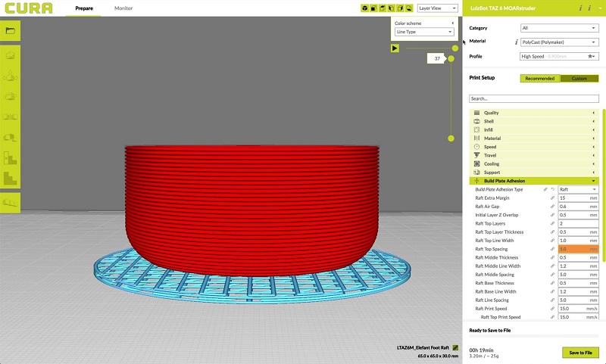Screen dimensions: 606x364
Task: Select the Prepare tab
Action: pyautogui.click(x=84, y=8)
